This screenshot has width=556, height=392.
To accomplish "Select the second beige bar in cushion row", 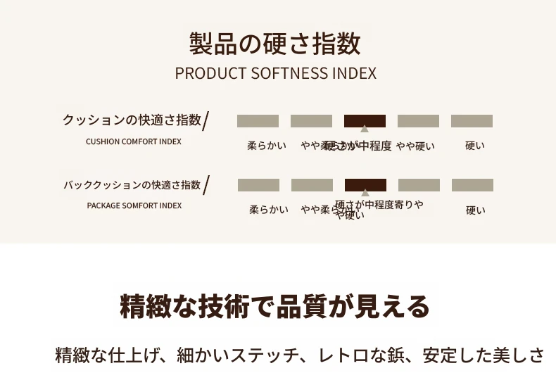I will coord(311,121).
